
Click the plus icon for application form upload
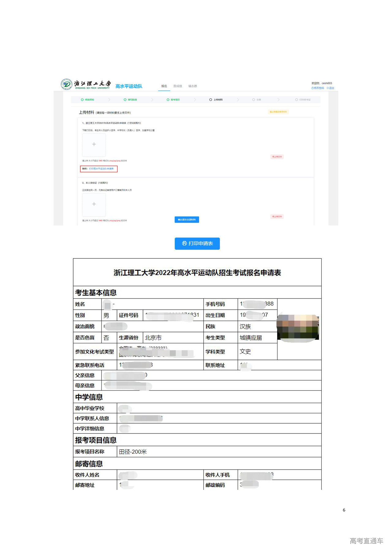(94, 144)
